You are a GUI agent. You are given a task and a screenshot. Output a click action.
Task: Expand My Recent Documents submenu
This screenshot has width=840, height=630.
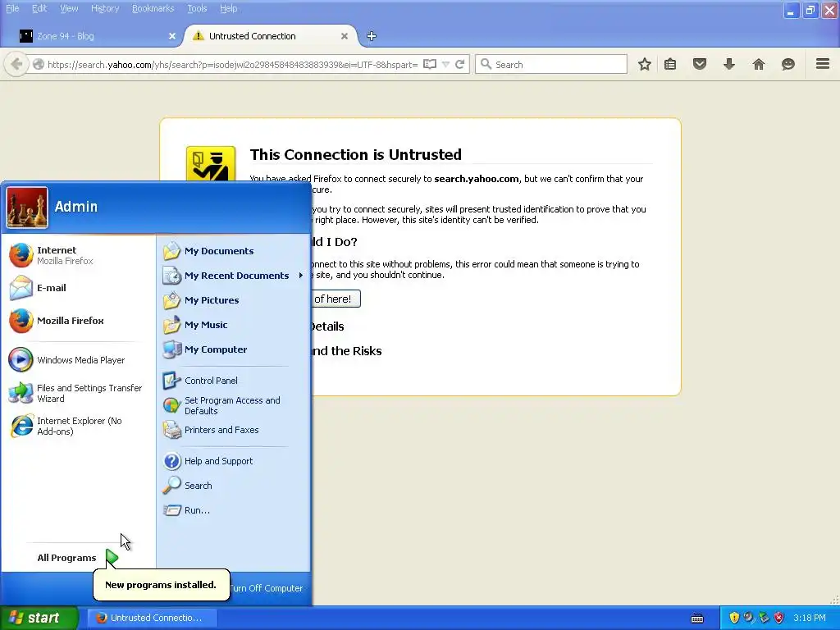(234, 276)
